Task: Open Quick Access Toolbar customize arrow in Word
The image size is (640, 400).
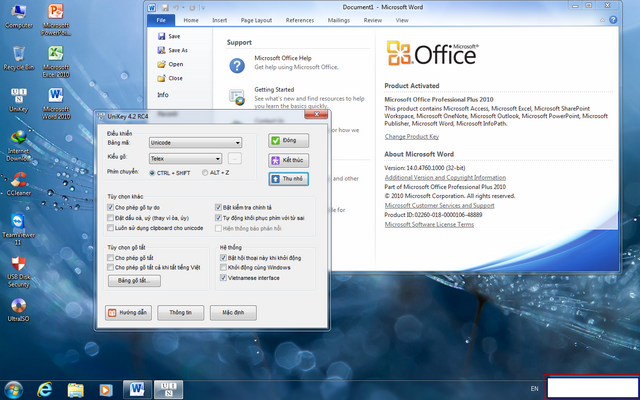Action: [x=203, y=7]
